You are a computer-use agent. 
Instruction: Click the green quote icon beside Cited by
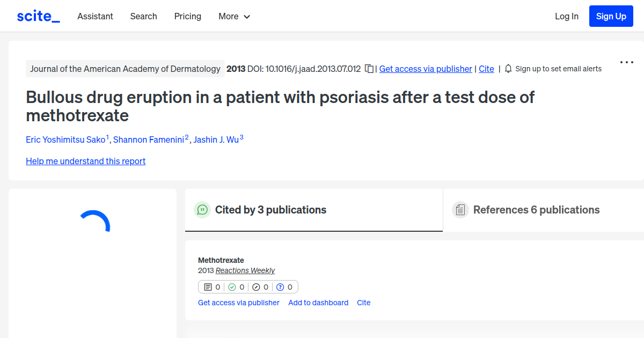[x=202, y=210]
